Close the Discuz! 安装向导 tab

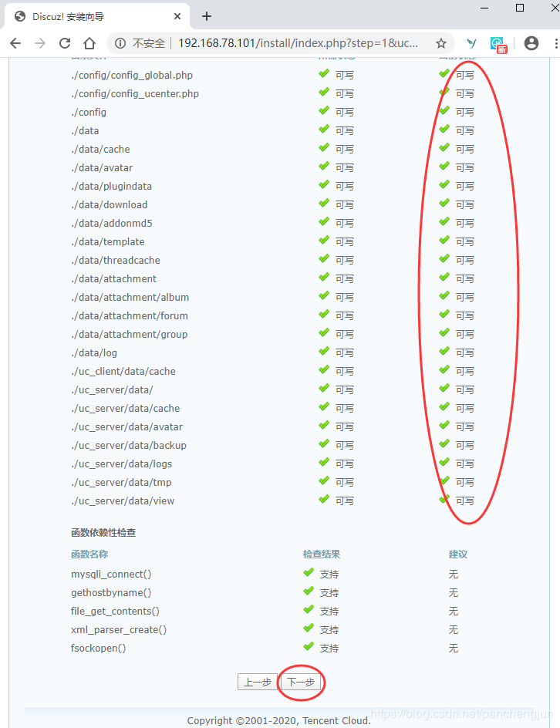pos(177,16)
